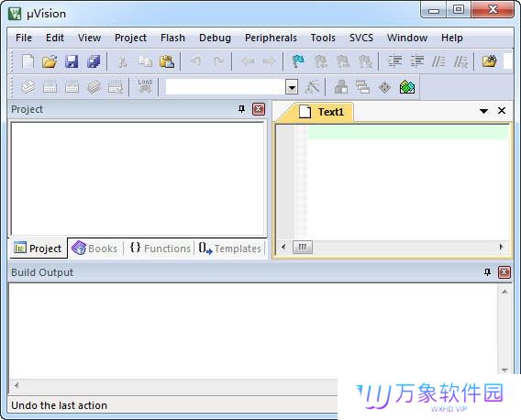Viewport: 521px width, 420px height.
Task: Open the Edit menu
Action: [x=55, y=38]
